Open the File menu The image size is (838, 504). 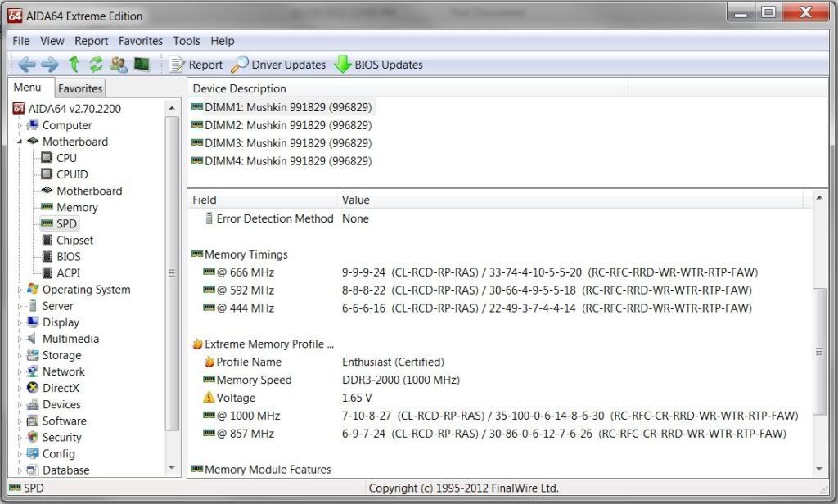21,41
